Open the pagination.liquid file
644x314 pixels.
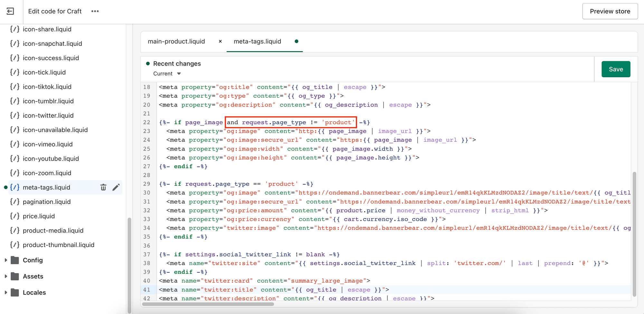(x=47, y=202)
